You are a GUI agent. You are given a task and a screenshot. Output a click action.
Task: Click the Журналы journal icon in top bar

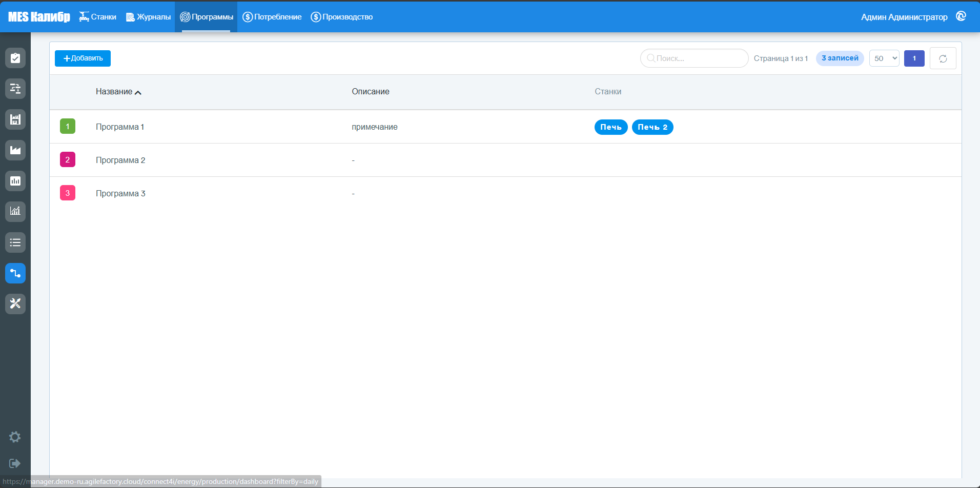point(130,17)
